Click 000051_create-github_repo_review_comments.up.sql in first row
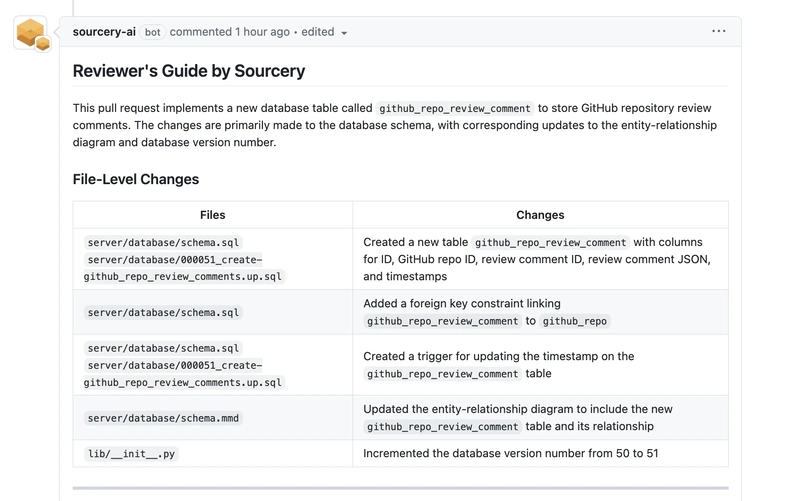The width and height of the screenshot is (800, 501). click(184, 268)
